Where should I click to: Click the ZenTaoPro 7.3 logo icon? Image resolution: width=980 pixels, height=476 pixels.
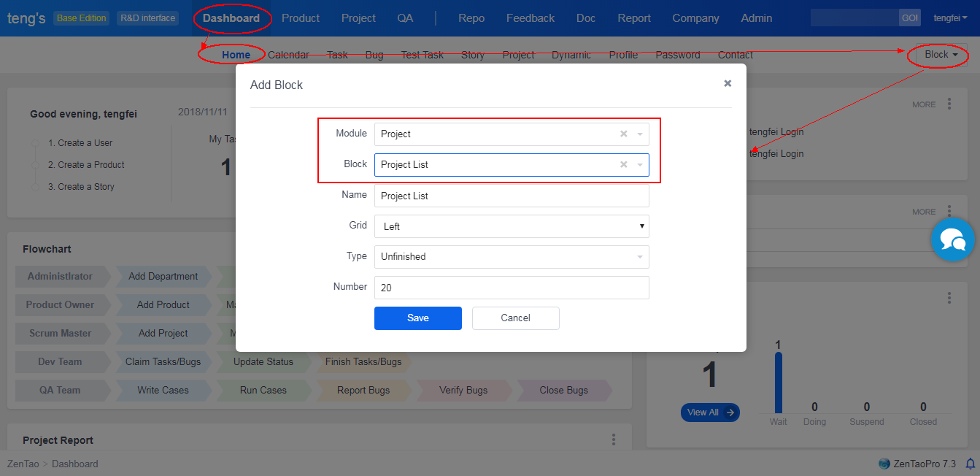coord(884,464)
